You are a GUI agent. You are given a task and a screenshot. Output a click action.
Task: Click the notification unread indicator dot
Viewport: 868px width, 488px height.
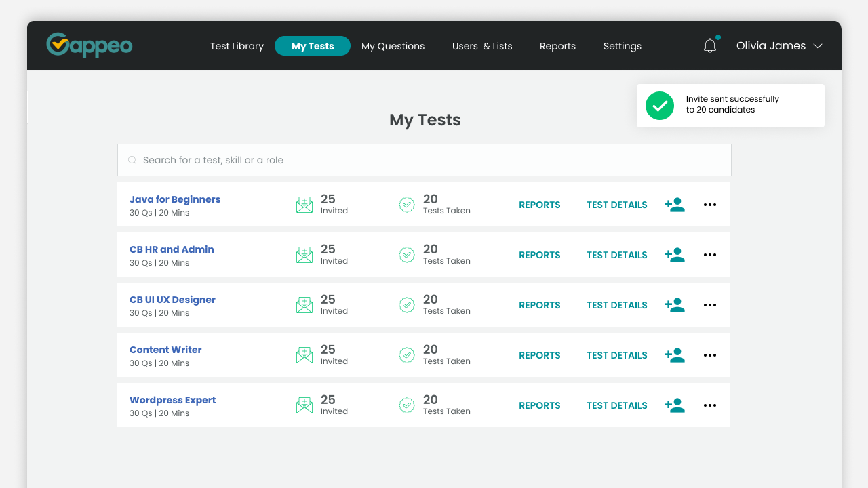pyautogui.click(x=717, y=37)
